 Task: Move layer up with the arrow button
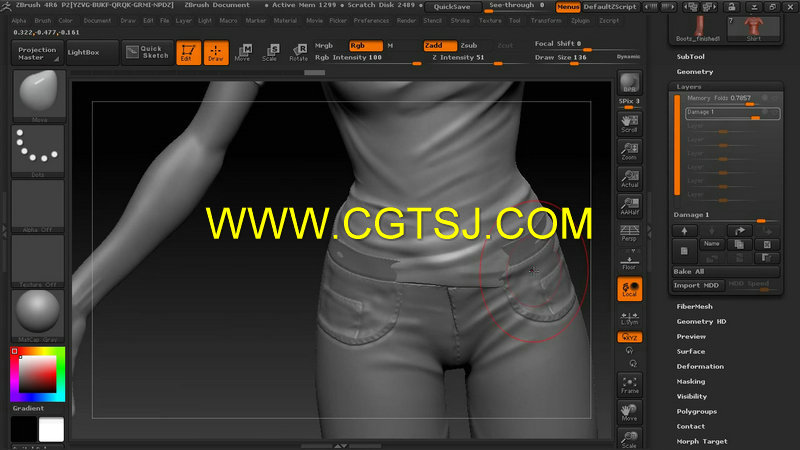point(684,231)
